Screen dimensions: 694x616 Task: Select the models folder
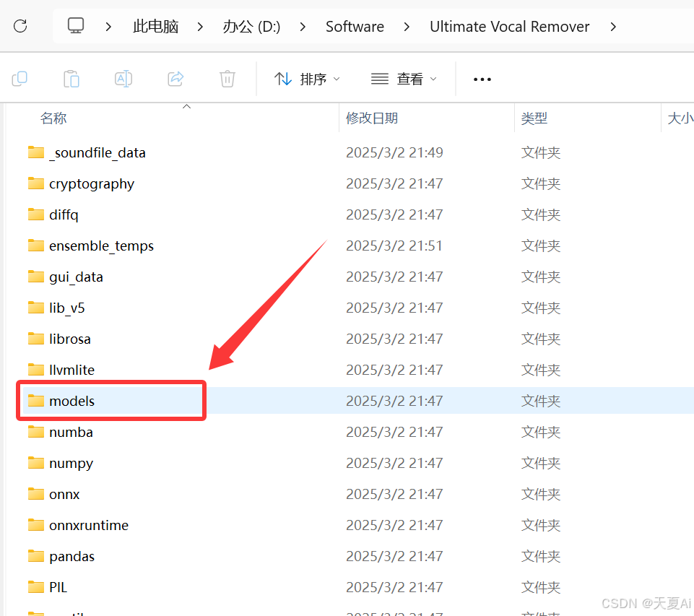point(71,401)
